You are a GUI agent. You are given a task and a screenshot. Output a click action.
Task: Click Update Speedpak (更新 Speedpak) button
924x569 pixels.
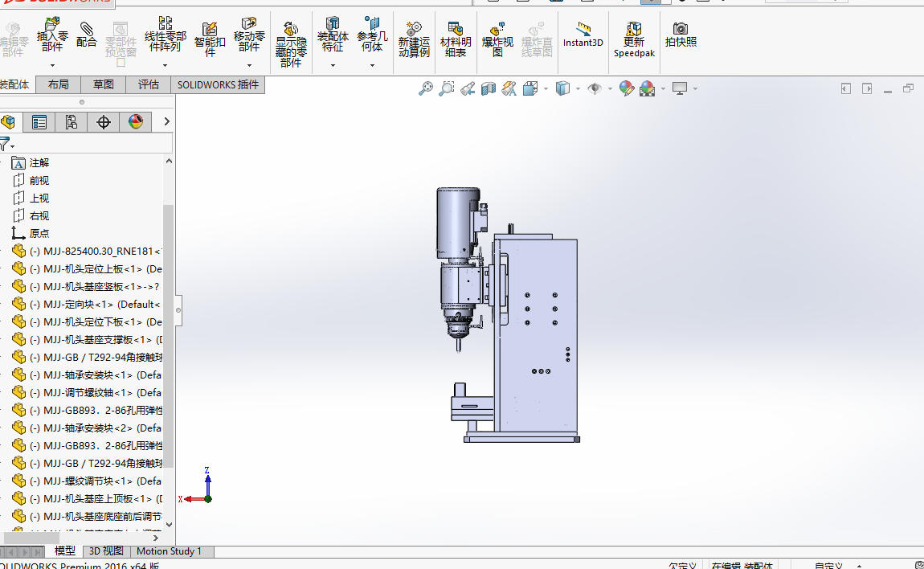(x=634, y=39)
